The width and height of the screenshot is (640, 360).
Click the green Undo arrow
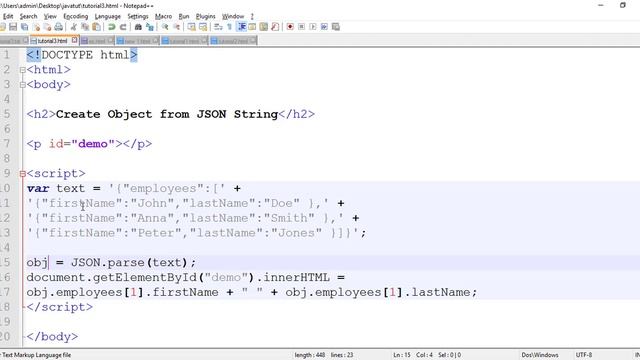point(111,27)
